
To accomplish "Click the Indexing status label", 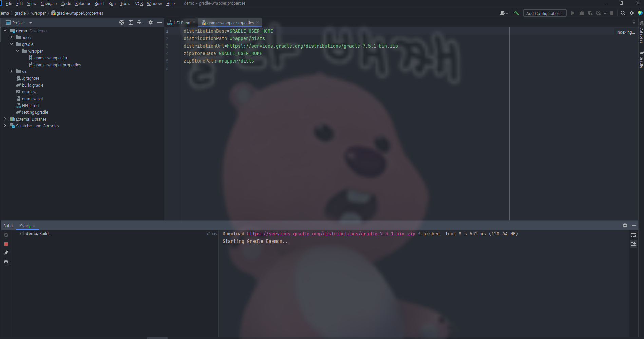I will click(626, 32).
